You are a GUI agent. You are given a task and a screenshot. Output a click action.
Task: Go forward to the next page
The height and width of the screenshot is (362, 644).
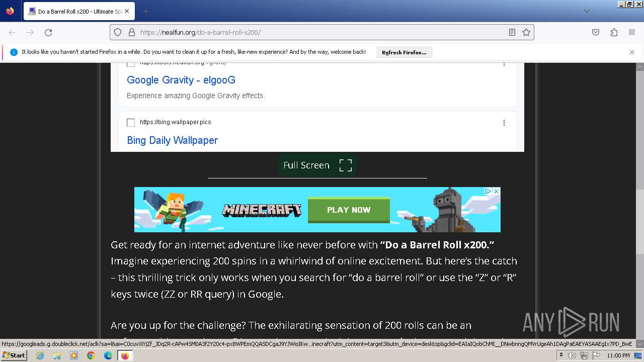[30, 32]
